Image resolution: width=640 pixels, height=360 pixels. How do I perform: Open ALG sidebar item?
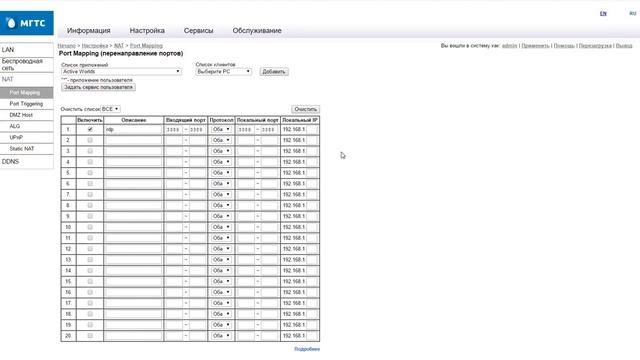(27, 126)
